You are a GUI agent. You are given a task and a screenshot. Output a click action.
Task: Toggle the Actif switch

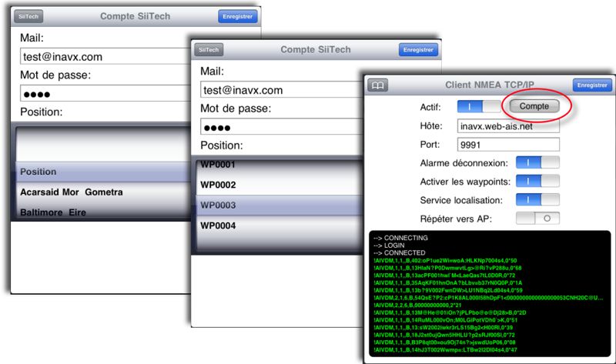pyautogui.click(x=479, y=106)
